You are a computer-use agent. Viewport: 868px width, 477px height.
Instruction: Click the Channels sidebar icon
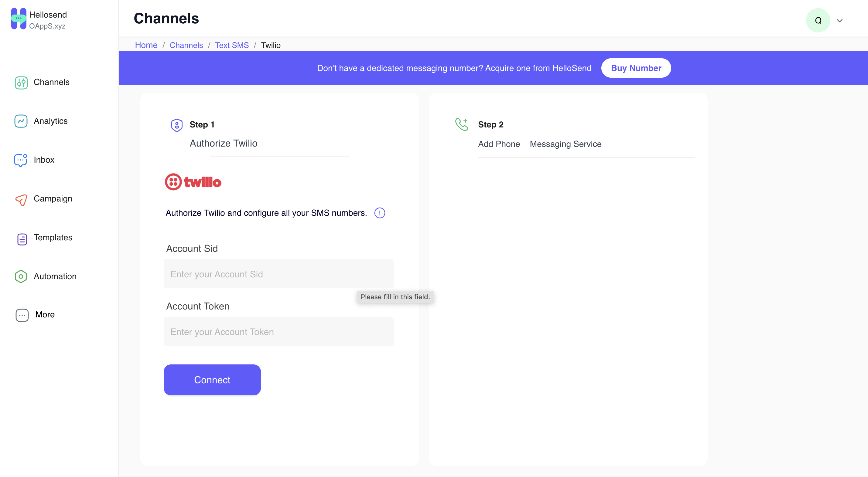21,83
